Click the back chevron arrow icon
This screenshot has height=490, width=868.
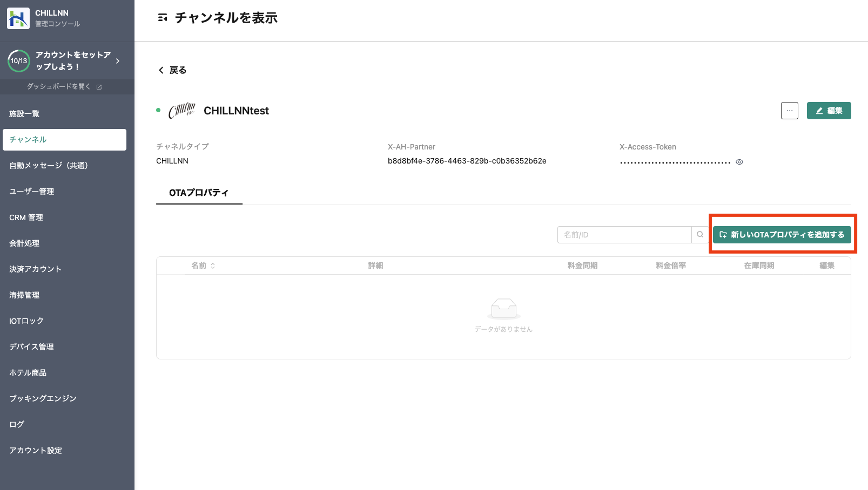point(161,70)
